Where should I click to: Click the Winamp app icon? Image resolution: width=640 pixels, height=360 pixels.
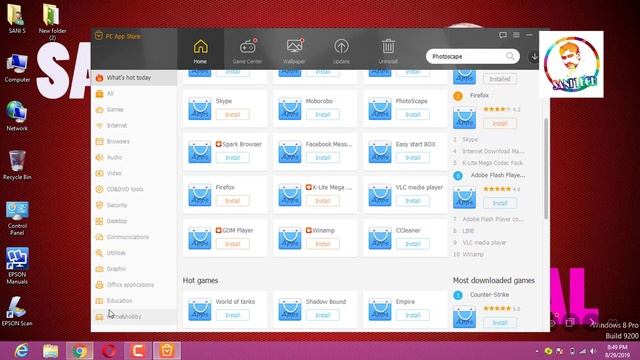[x=290, y=238]
